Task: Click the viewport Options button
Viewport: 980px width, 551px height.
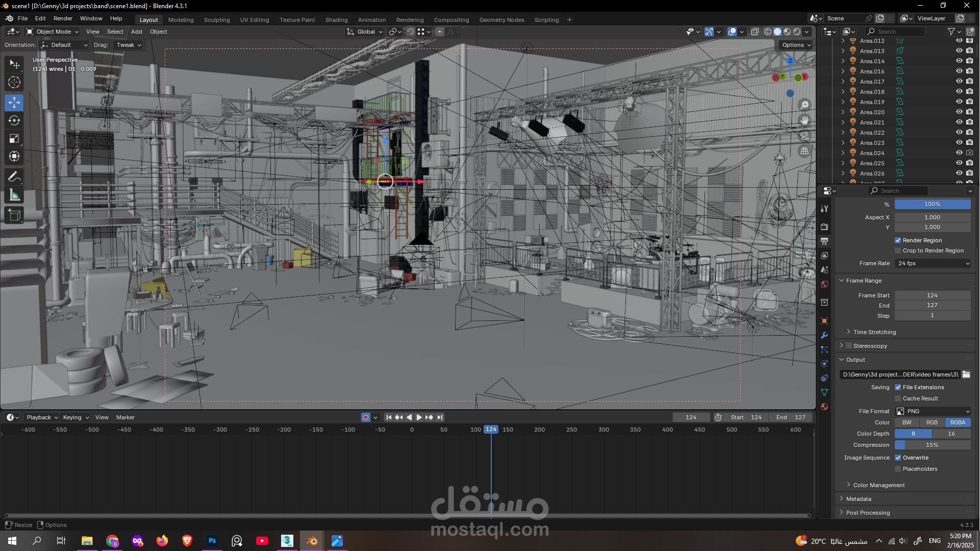Action: [796, 45]
